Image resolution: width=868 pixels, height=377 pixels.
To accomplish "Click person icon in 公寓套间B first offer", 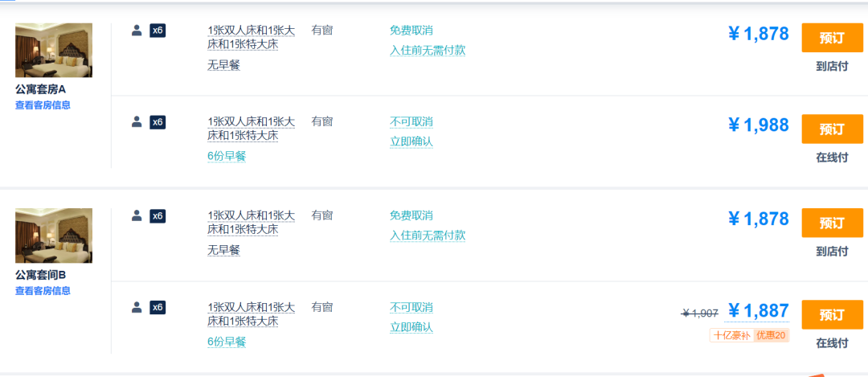I will click(x=137, y=215).
